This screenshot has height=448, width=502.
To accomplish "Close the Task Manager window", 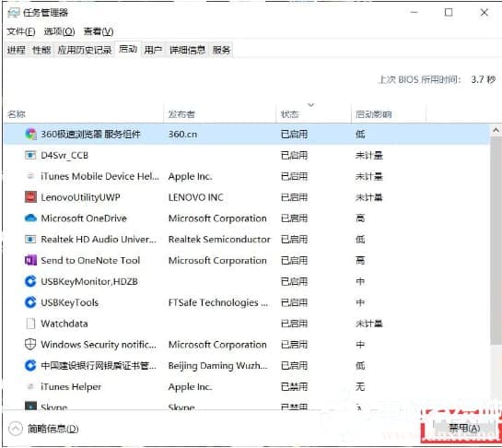I will pos(484,13).
